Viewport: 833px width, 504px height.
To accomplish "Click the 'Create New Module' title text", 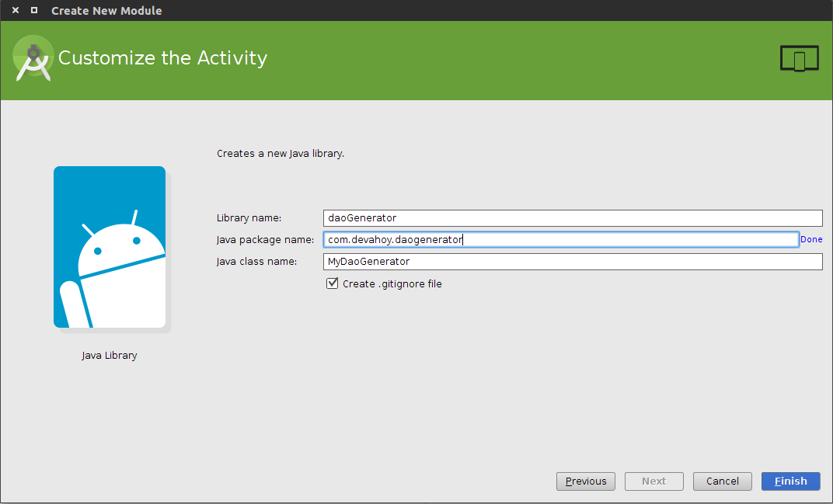I will [x=106, y=11].
